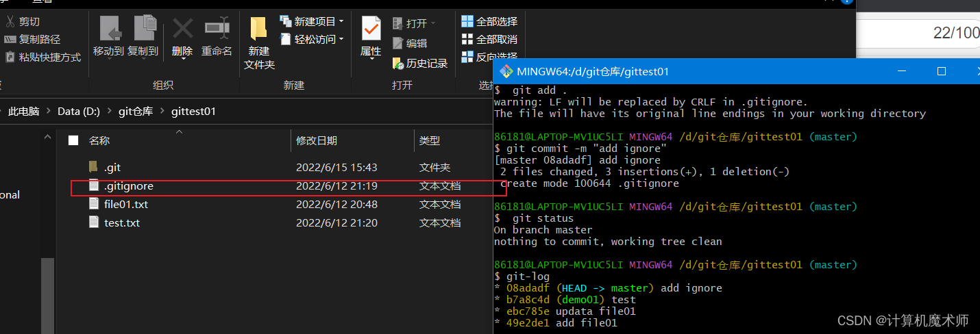The width and height of the screenshot is (980, 334).
Task: Navigate to 此电脑 in address breadcrumb
Action: click(23, 111)
